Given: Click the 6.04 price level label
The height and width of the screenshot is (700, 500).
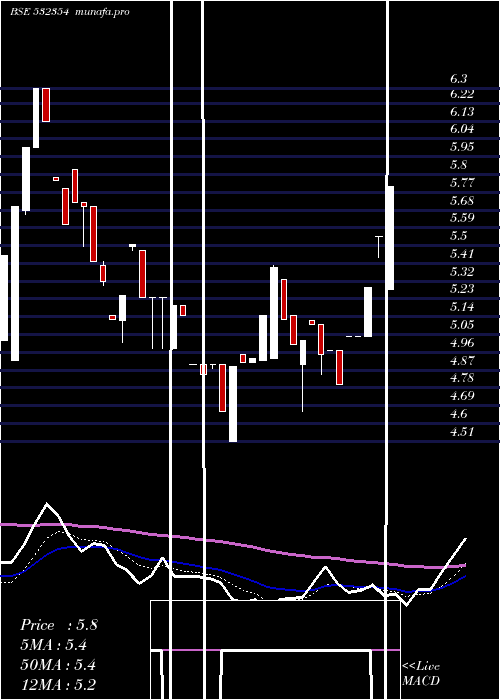Looking at the screenshot, I should point(462,129).
